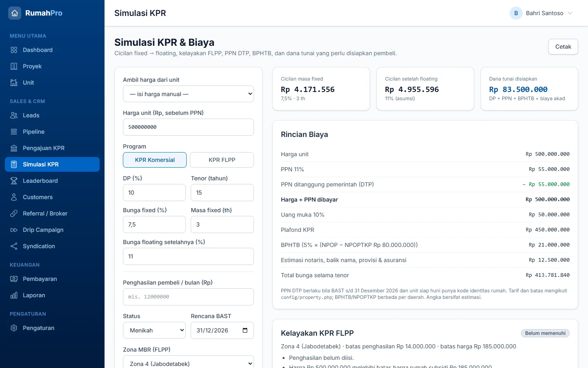Click the 'Rp 413.781.840' total bunga value
588x368 pixels.
click(548, 275)
